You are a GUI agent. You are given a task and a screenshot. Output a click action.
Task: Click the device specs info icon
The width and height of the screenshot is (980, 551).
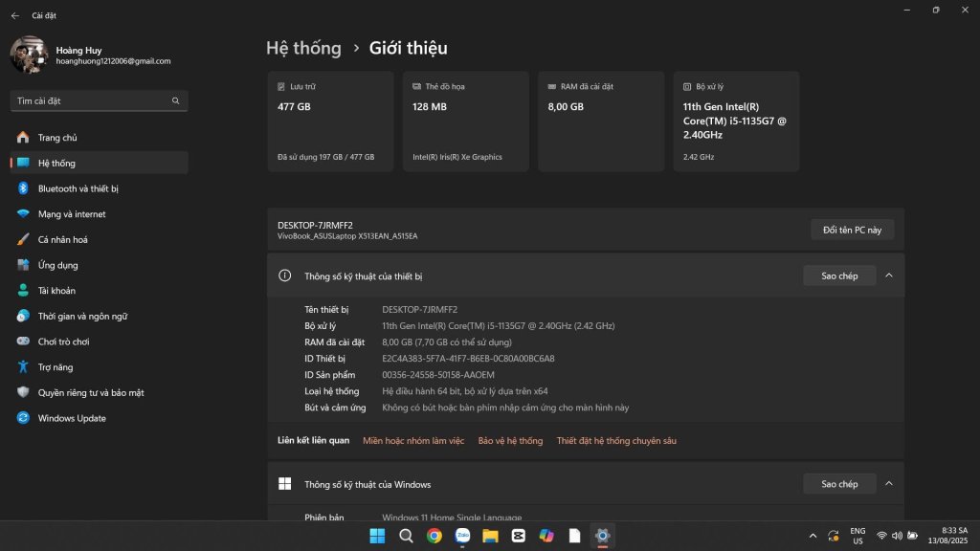tap(284, 275)
